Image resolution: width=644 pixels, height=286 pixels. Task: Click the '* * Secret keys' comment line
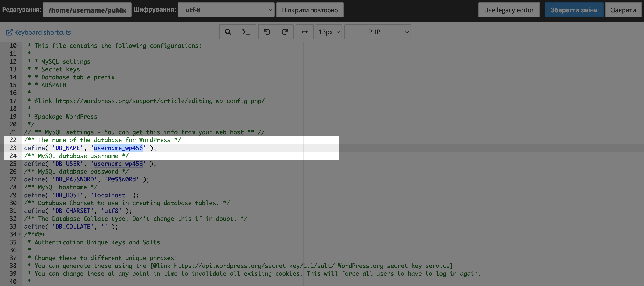click(54, 69)
